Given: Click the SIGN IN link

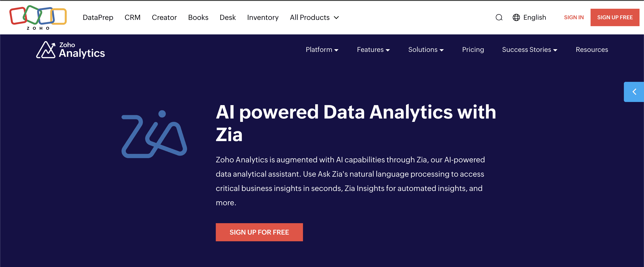Looking at the screenshot, I should coord(574,17).
